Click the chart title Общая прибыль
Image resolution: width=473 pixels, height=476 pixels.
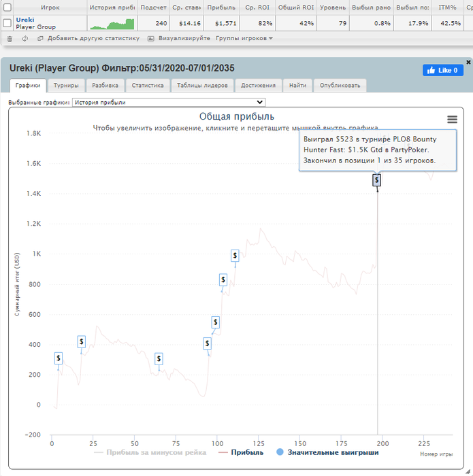point(237,116)
